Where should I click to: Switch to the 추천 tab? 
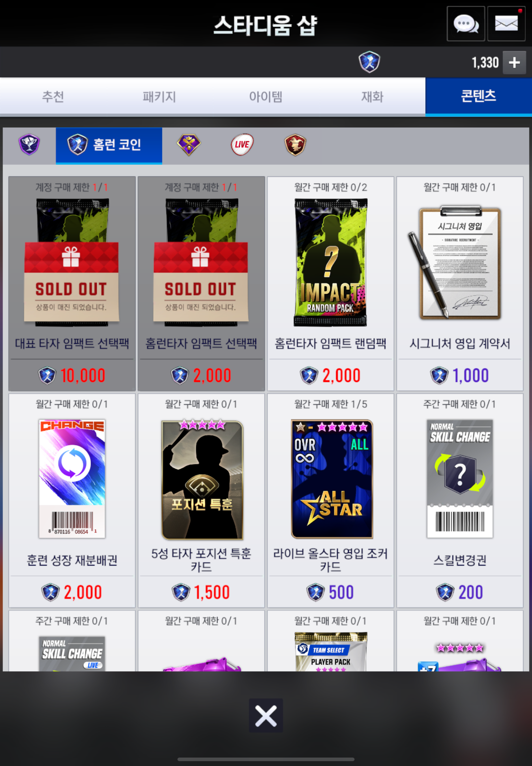[53, 97]
